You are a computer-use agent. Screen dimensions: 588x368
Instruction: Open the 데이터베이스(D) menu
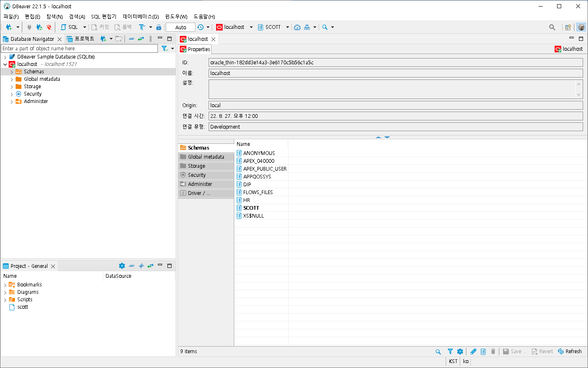click(141, 16)
